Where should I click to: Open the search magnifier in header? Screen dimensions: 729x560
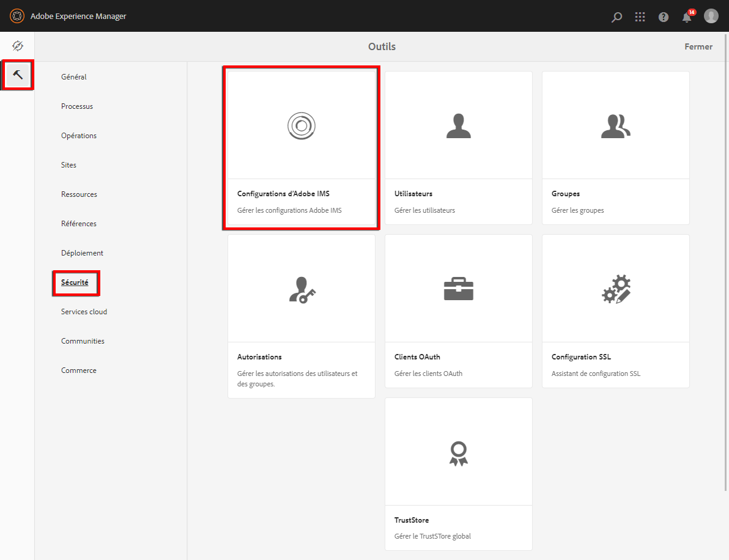coord(616,17)
